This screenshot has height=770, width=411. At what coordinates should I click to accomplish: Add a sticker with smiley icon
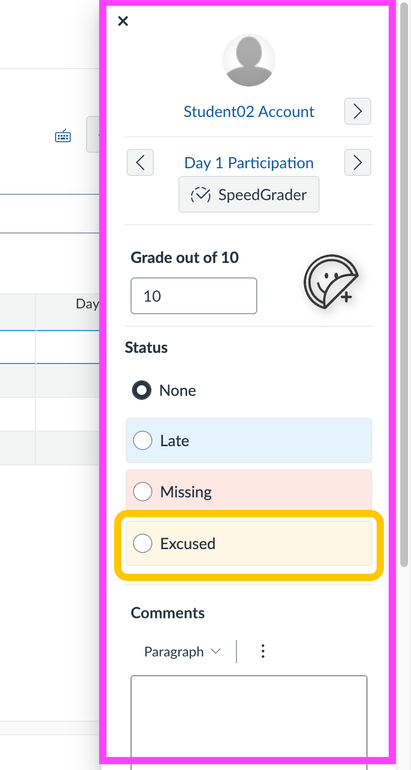click(331, 282)
